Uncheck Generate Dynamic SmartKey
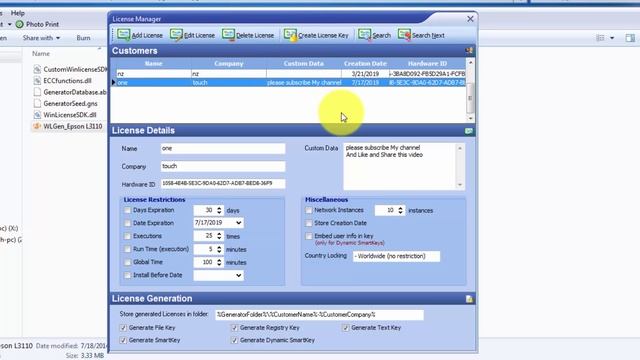 pos(234,340)
